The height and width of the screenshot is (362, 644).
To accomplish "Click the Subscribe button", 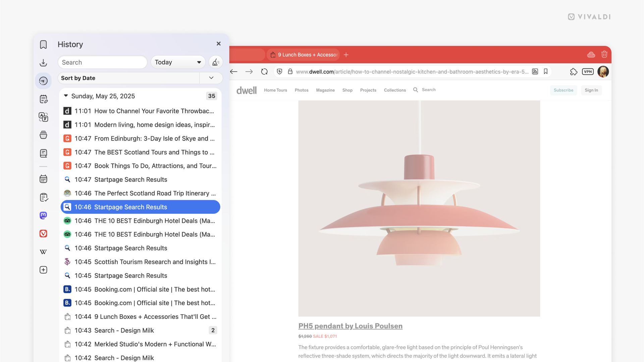I will coord(563,90).
